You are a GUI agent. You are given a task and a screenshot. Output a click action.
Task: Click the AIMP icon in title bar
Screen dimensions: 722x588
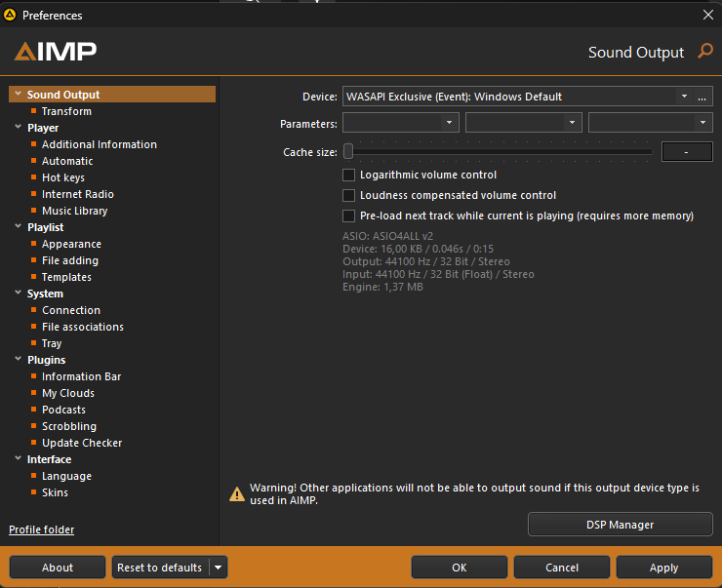point(10,15)
